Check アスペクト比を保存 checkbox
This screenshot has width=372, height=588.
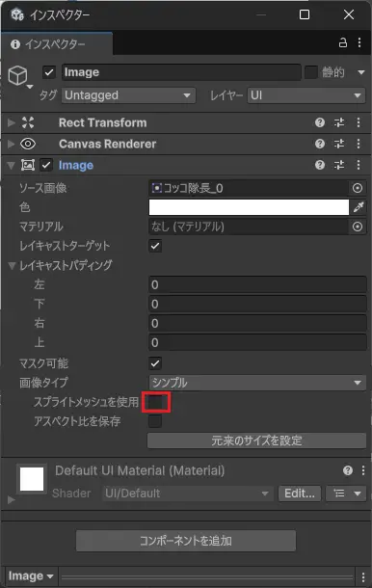point(155,421)
